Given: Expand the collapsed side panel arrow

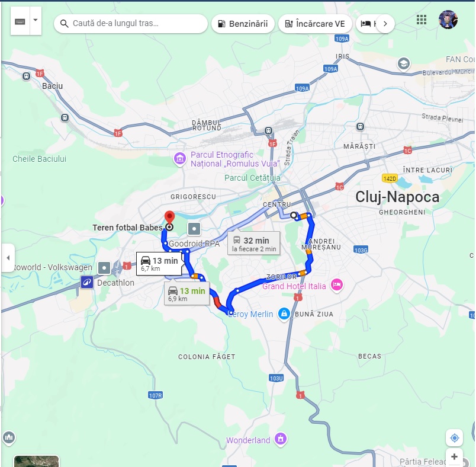Looking at the screenshot, I should [8, 258].
